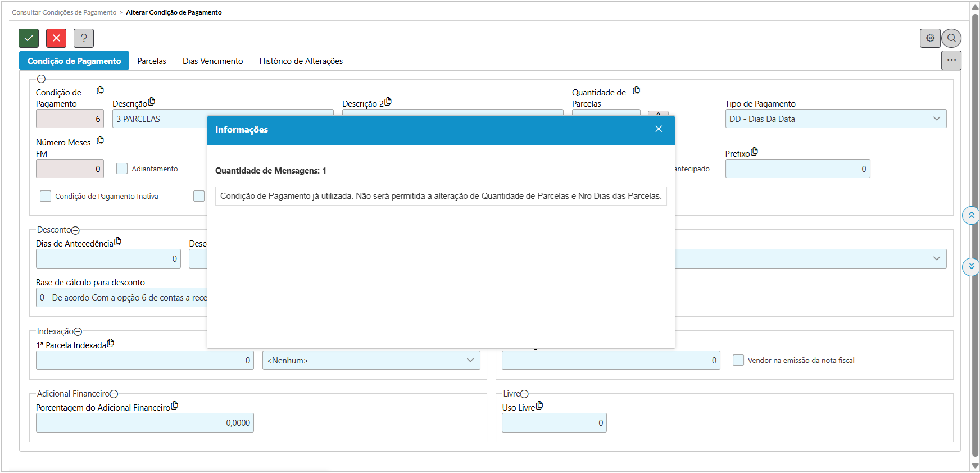Image resolution: width=980 pixels, height=473 pixels.
Task: Click the green confirm checkmark button
Action: click(29, 38)
